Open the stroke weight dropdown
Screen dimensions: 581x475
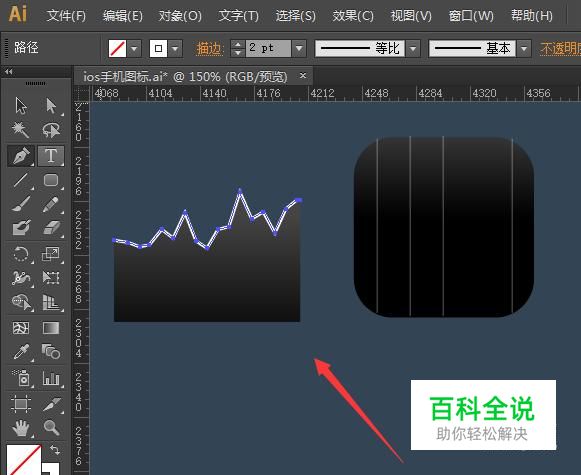(x=299, y=49)
